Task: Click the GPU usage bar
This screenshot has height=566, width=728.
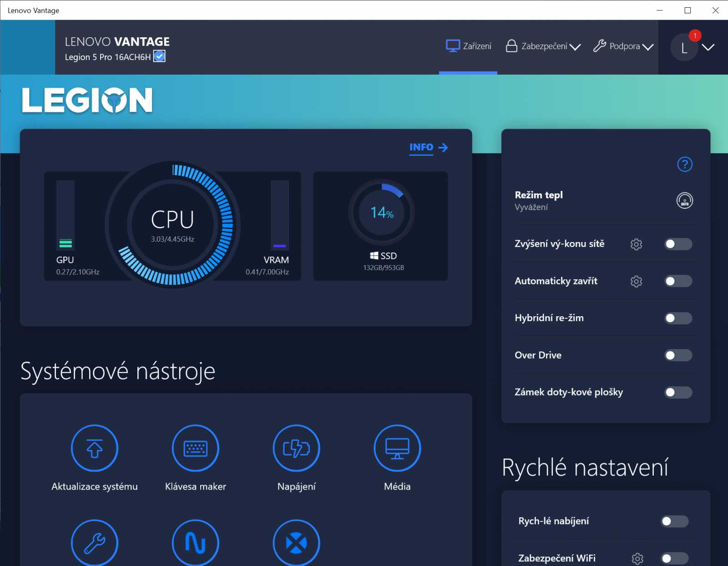Action: (66, 215)
